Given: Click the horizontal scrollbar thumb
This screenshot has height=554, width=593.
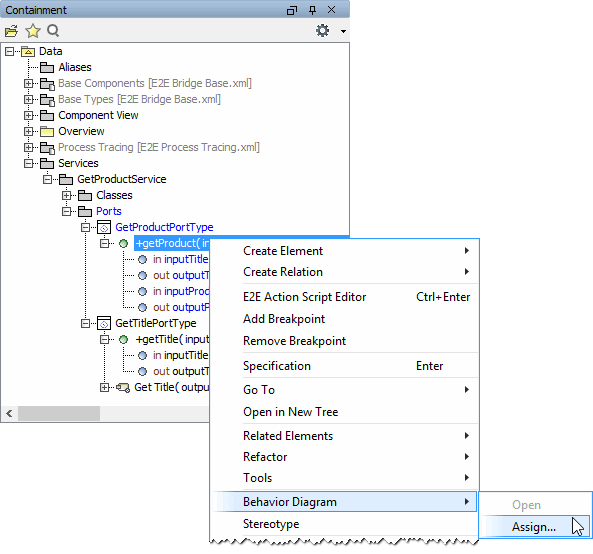Looking at the screenshot, I should click(x=59, y=414).
